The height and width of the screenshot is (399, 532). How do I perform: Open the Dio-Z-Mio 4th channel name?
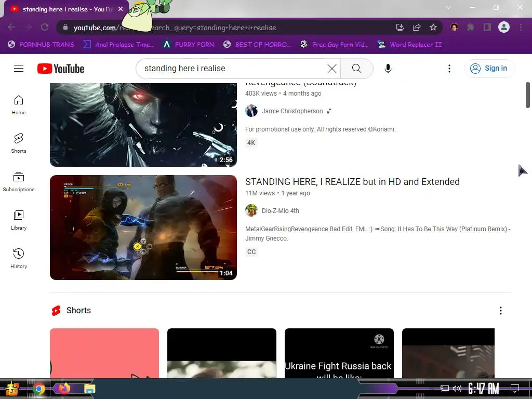(x=280, y=211)
